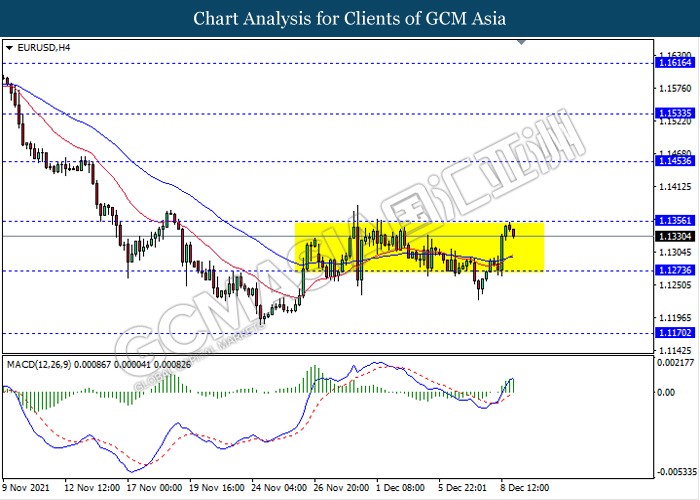Click the 1.11702 price level label
The image size is (700, 500).
[x=675, y=333]
